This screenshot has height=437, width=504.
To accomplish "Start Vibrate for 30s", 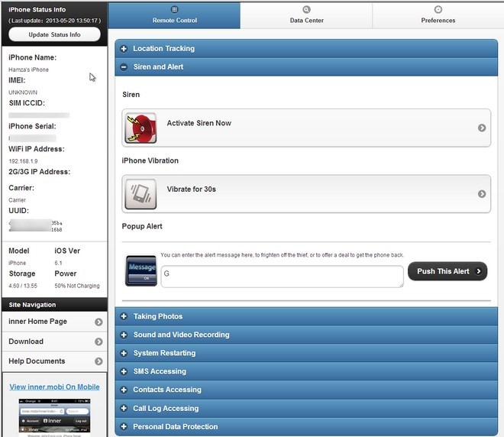I will 306,194.
